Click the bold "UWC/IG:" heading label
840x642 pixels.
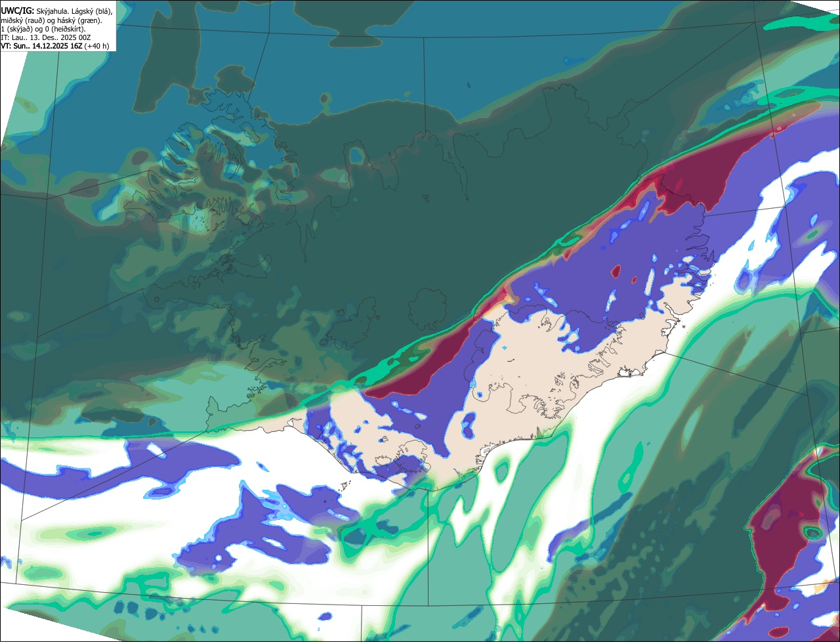click(17, 11)
